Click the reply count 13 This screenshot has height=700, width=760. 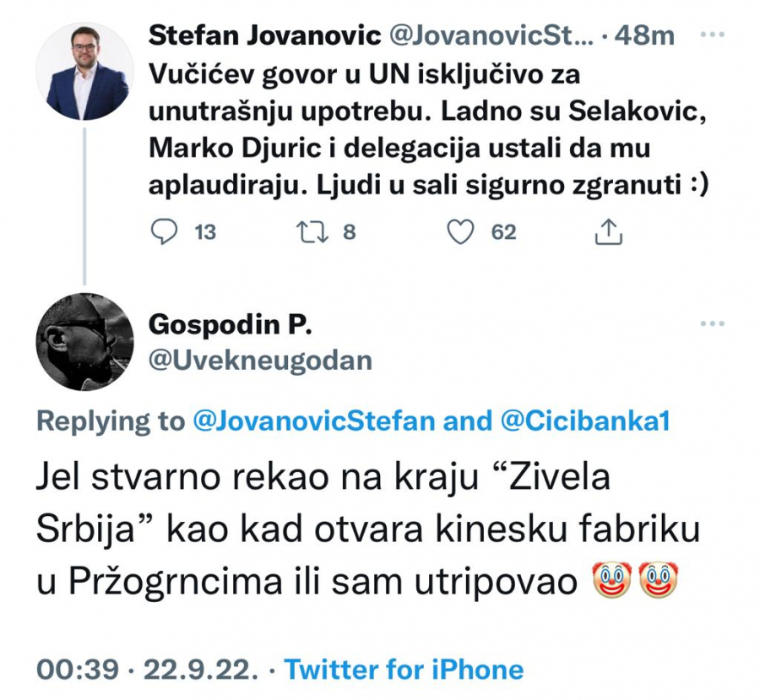click(205, 232)
